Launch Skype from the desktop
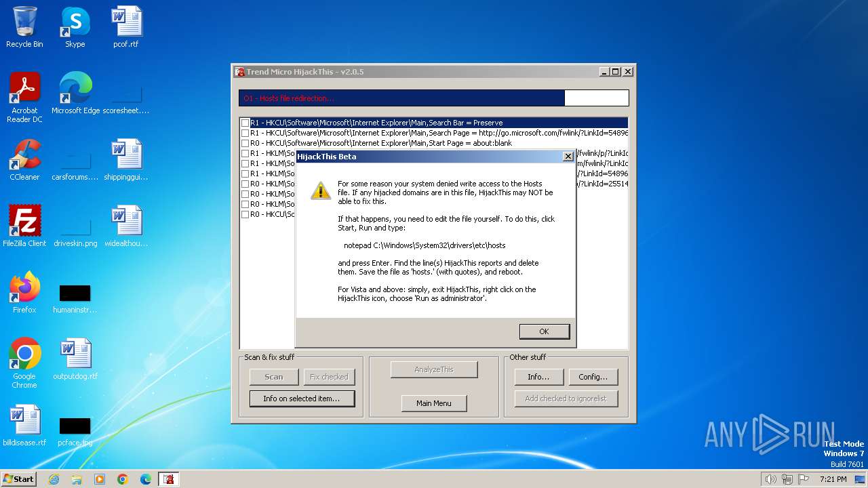The width and height of the screenshot is (868, 488). click(75, 27)
